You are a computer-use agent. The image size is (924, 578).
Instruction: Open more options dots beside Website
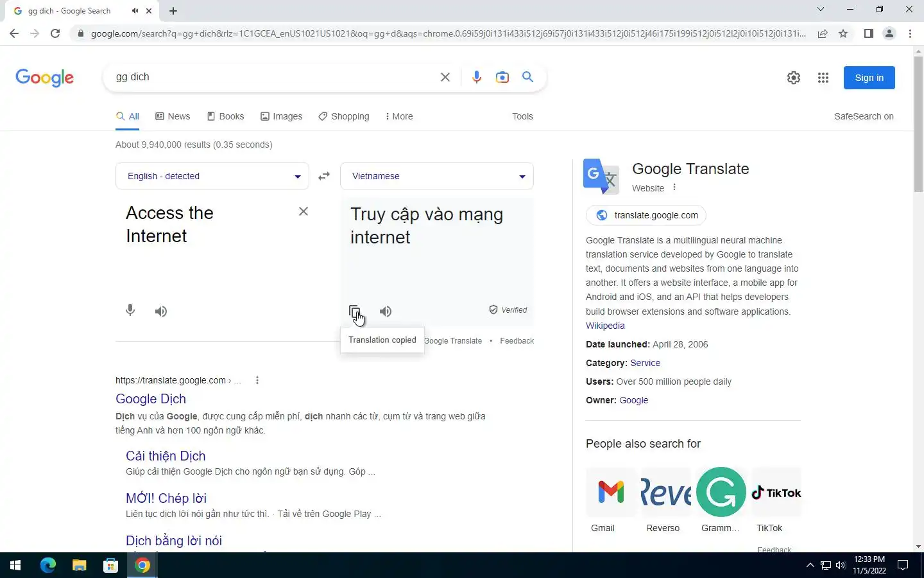coord(674,188)
